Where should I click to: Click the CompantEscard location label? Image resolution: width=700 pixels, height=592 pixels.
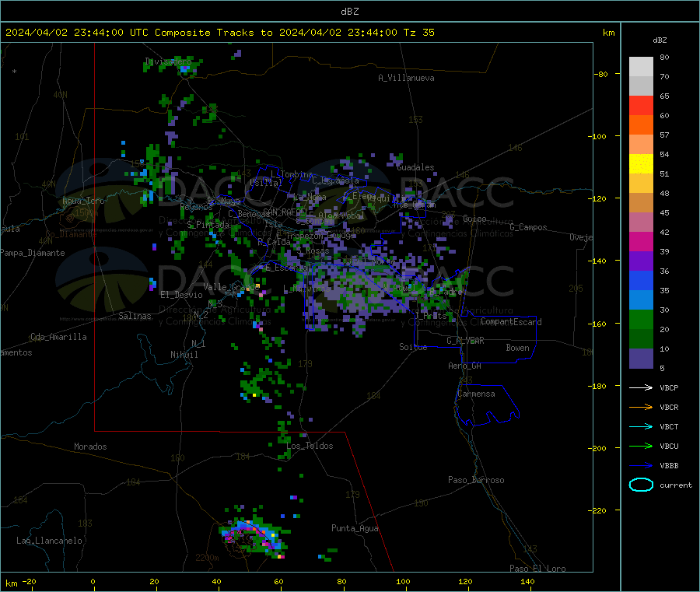511,321
